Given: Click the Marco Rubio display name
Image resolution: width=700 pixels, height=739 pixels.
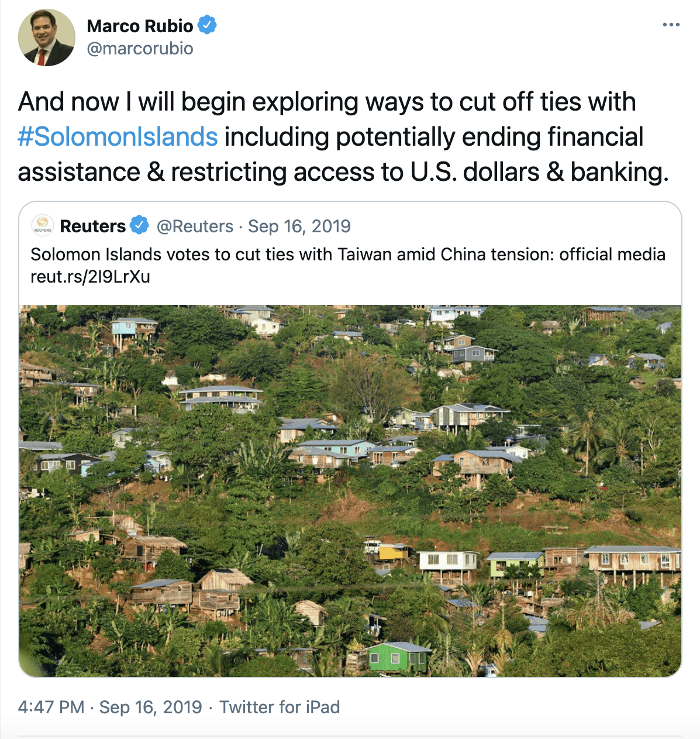Looking at the screenshot, I should (140, 26).
